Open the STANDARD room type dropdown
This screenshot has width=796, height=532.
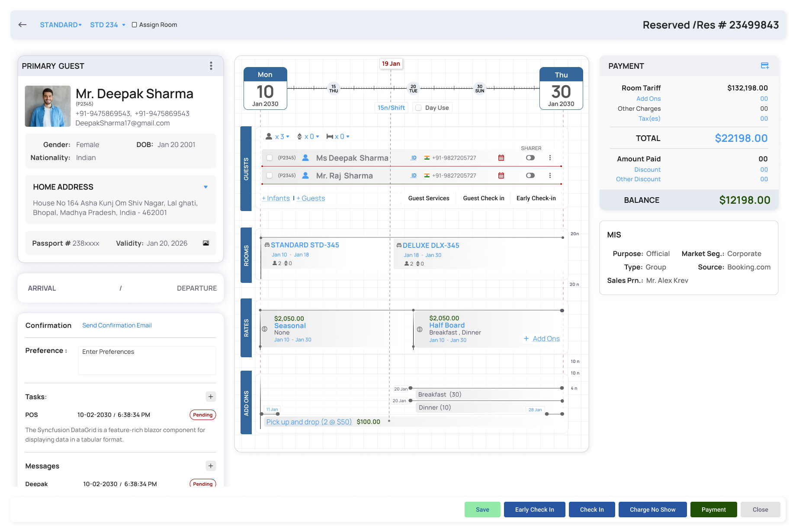click(x=61, y=25)
